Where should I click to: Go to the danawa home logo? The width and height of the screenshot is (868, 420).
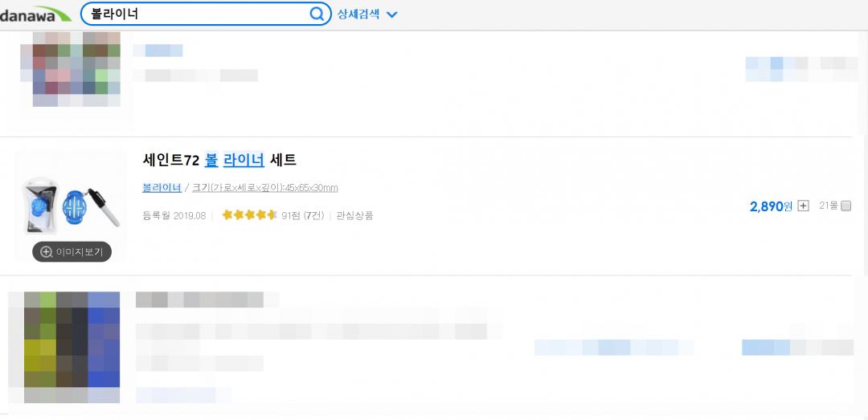[36, 14]
